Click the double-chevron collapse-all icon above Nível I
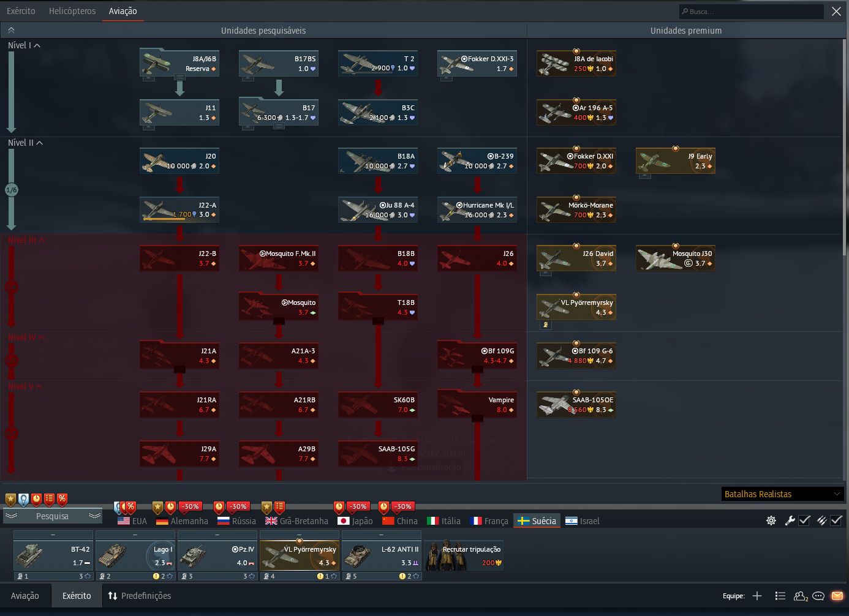This screenshot has height=616, width=849. (x=11, y=30)
